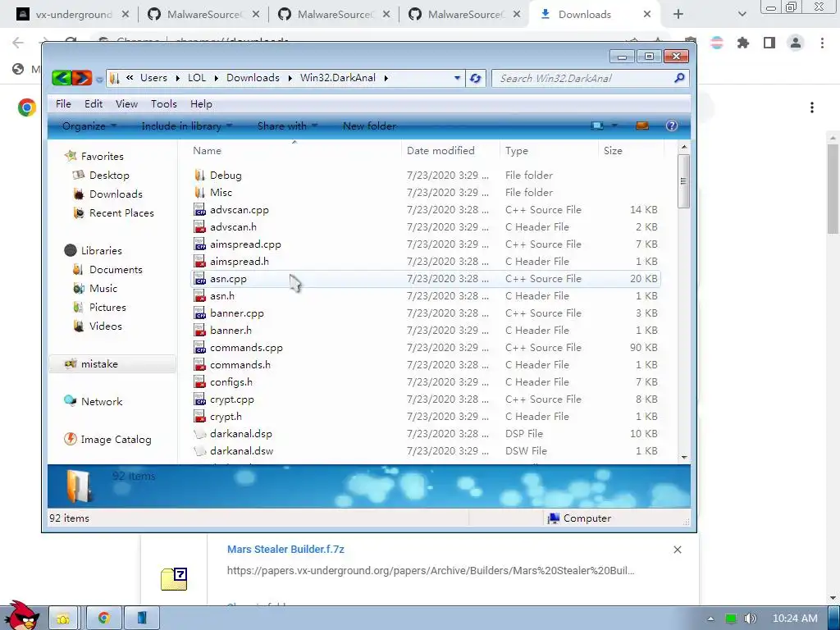Viewport: 840px width, 630px height.
Task: Open Mars Stealer Builder.f.7z link in Chrome
Action: 285,549
